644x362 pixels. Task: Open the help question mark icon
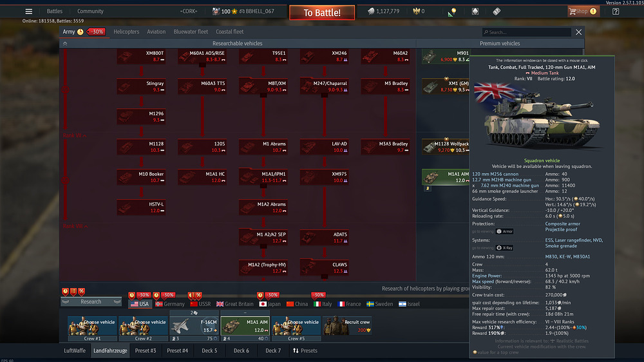616,12
